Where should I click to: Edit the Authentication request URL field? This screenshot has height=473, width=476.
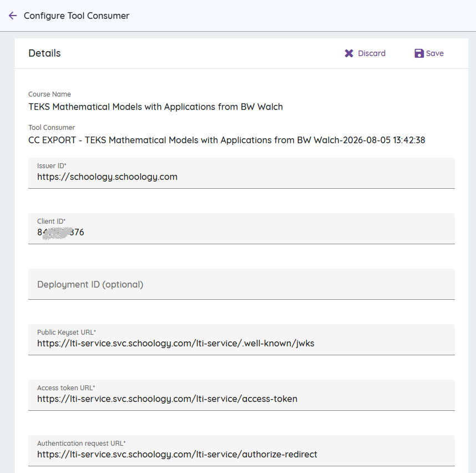pyautogui.click(x=241, y=451)
